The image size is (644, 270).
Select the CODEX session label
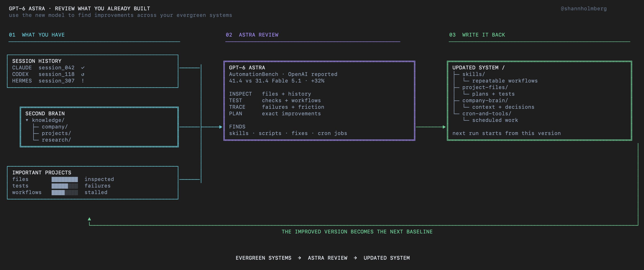(20, 74)
